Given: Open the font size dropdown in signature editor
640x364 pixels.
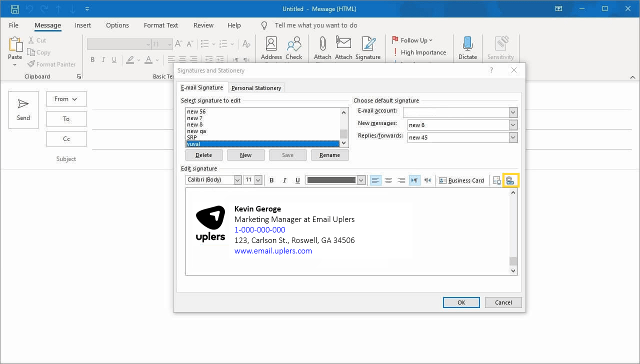Looking at the screenshot, I should pyautogui.click(x=258, y=179).
